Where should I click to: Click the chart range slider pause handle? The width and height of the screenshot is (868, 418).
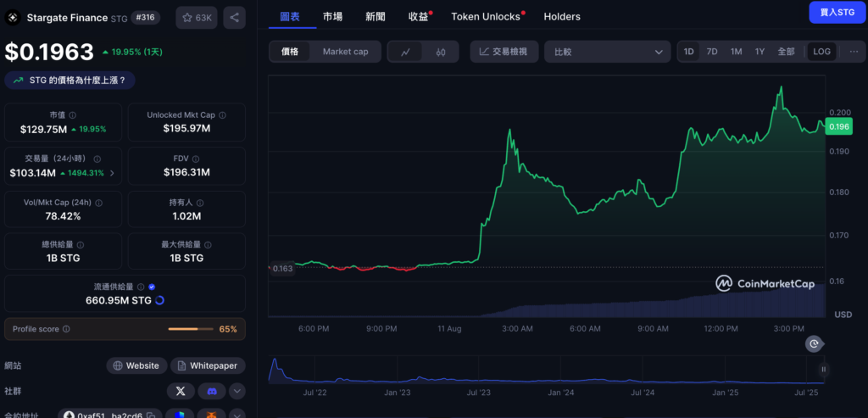point(822,369)
